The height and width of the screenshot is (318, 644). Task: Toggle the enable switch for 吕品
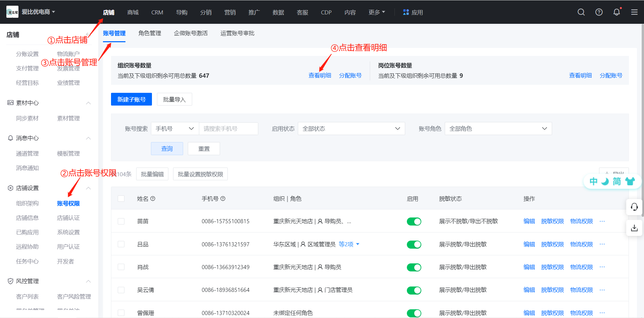tap(414, 245)
